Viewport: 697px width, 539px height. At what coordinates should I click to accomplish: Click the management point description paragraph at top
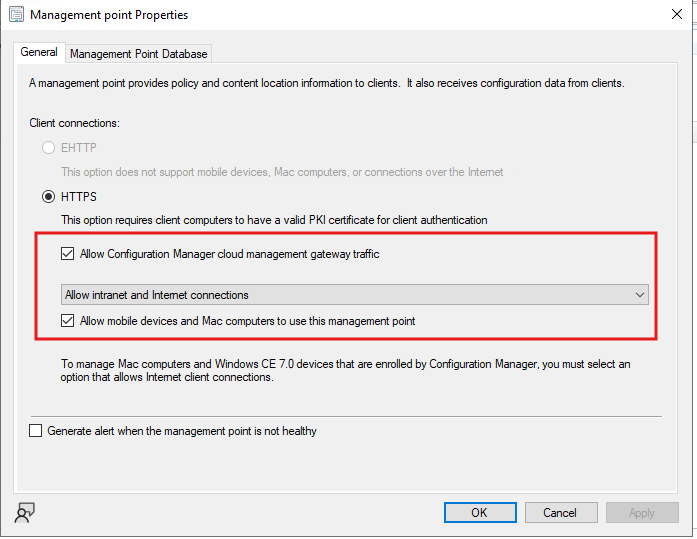(326, 83)
